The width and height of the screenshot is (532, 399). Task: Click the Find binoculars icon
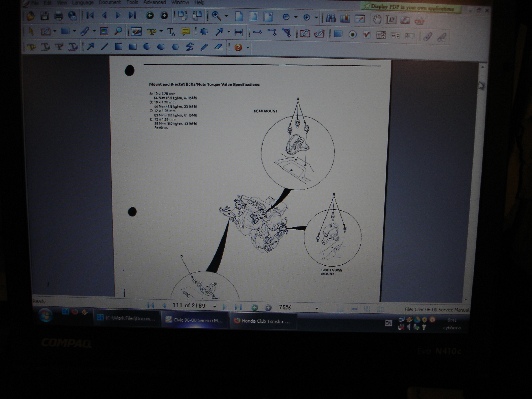pyautogui.click(x=331, y=18)
